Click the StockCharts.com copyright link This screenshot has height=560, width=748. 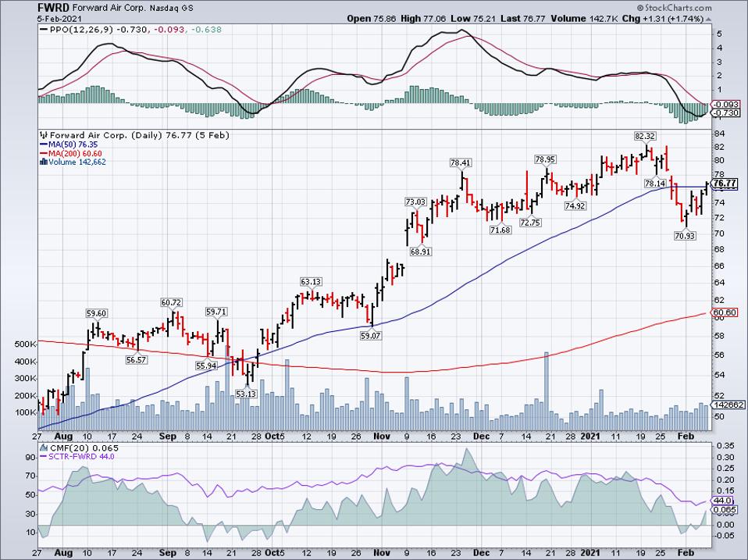pos(674,8)
